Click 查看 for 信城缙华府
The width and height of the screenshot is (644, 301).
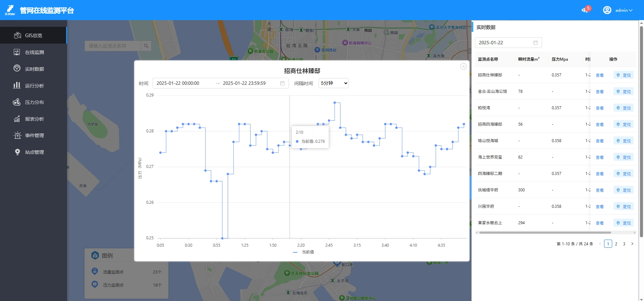coord(600,190)
